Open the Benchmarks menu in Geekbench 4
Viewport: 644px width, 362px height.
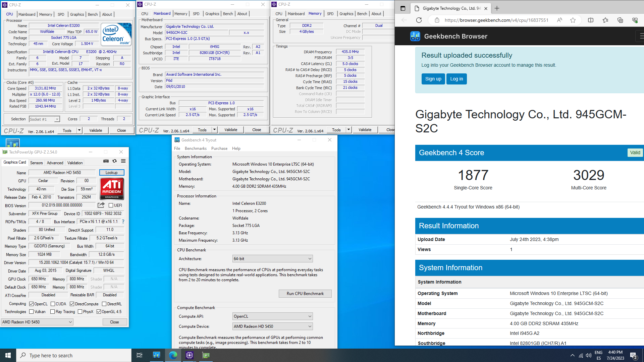[196, 148]
